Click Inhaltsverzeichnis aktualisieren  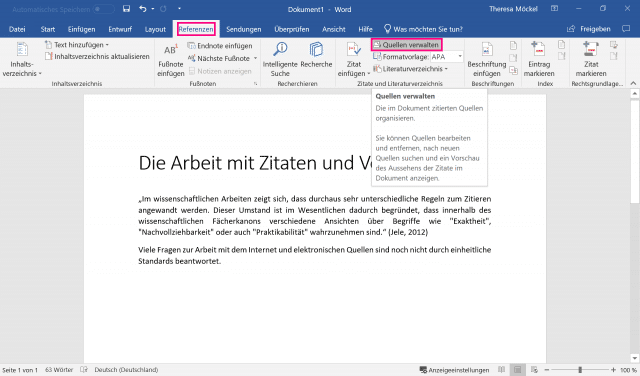coord(97,56)
